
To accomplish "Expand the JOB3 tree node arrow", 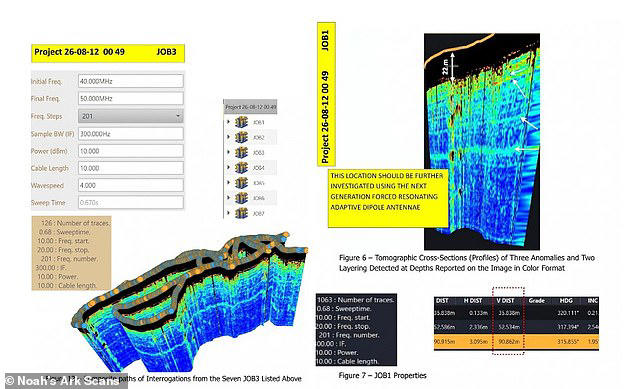I will click(228, 152).
